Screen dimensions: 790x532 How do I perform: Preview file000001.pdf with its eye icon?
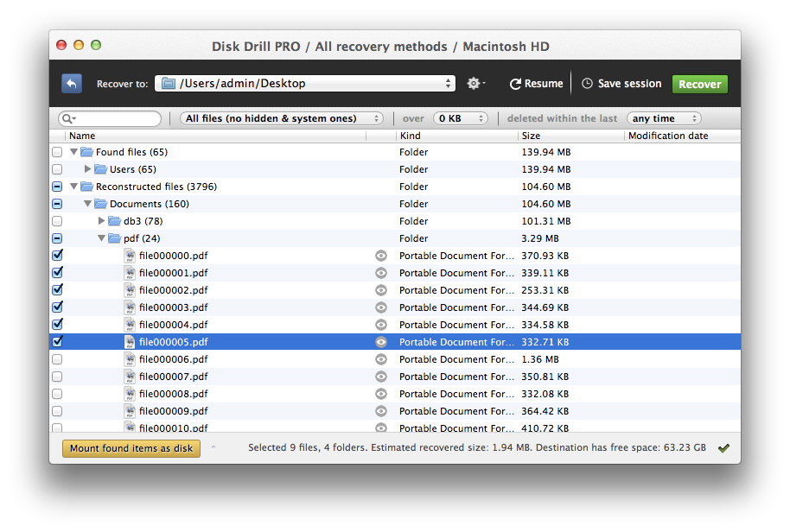click(x=381, y=273)
